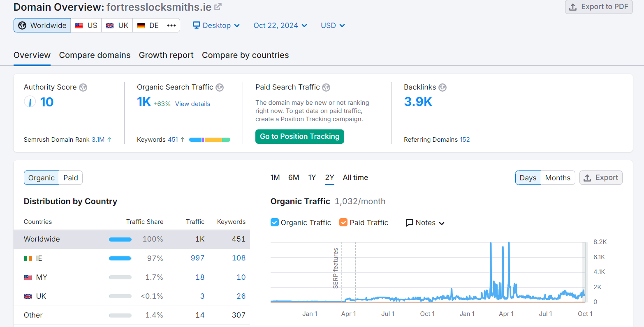This screenshot has height=327, width=644.
Task: Click the UK flag in distribution table
Action: click(28, 296)
